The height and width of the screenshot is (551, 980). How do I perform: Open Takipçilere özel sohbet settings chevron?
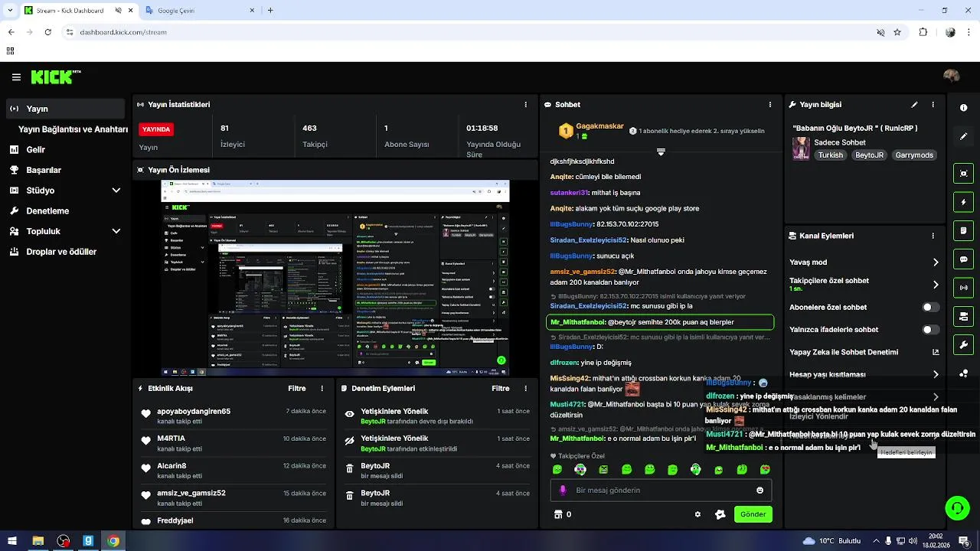point(936,285)
